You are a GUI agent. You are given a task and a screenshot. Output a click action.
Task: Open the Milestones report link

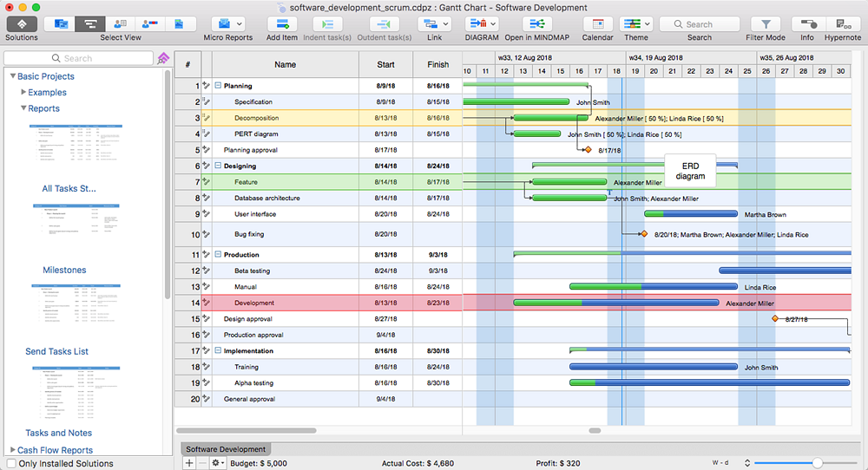click(65, 270)
